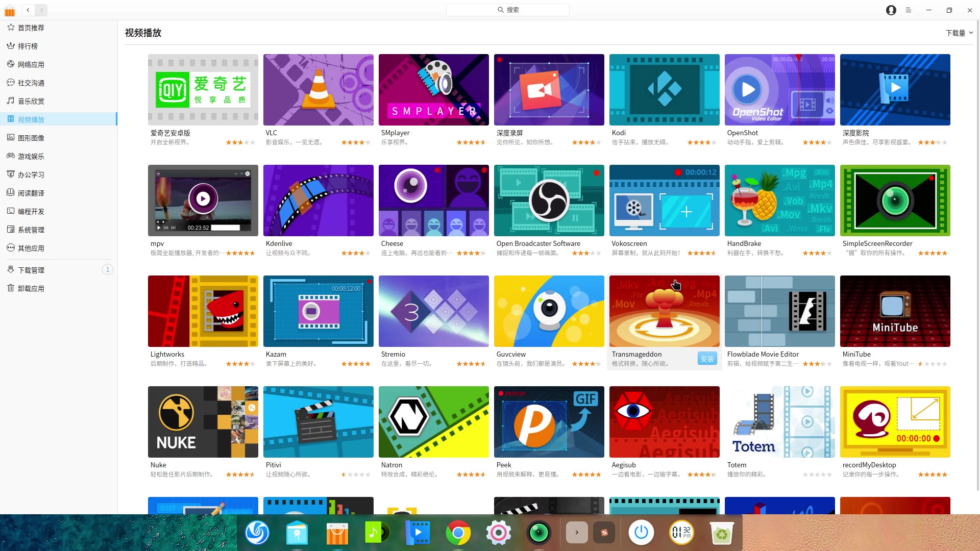Launch Google Chrome from the dock
The image size is (980, 551).
[x=458, y=533]
